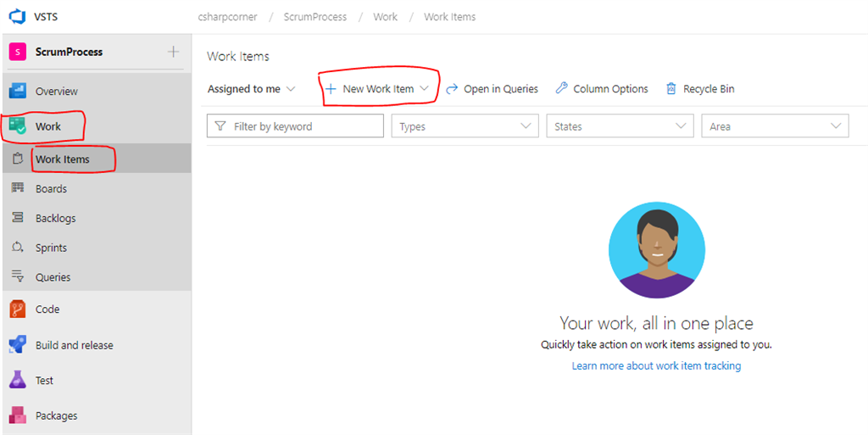Image resolution: width=868 pixels, height=435 pixels.
Task: Click the Boards grid icon
Action: coord(18,188)
